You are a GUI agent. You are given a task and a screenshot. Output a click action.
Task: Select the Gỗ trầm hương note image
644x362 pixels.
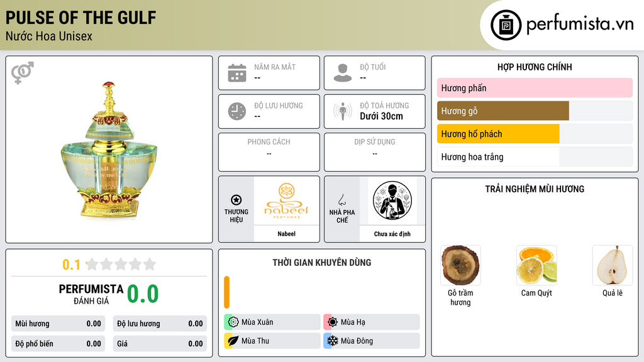[x=460, y=265]
